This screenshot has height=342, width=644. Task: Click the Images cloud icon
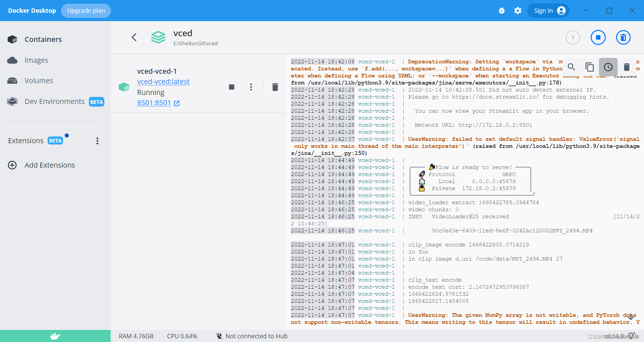(x=12, y=60)
